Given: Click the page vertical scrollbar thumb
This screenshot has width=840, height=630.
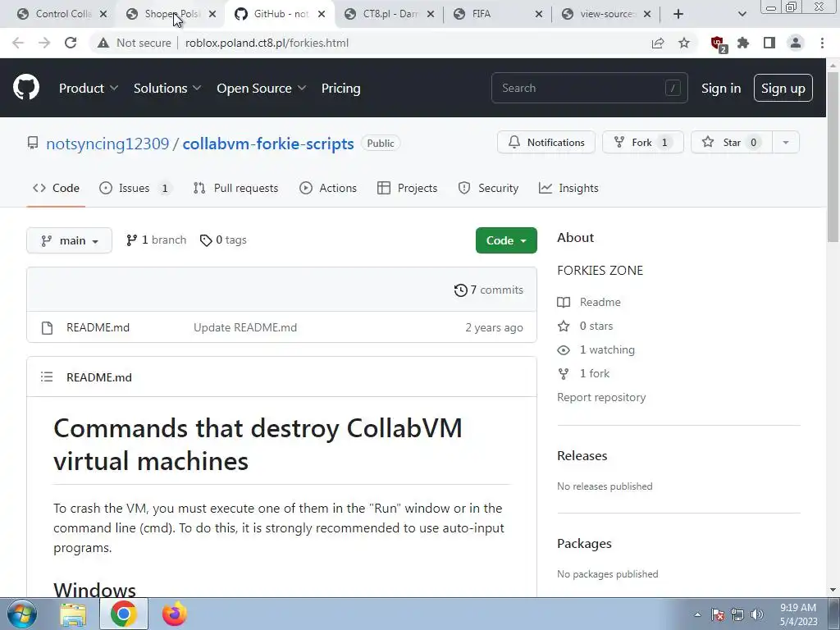Looking at the screenshot, I should coord(833,155).
